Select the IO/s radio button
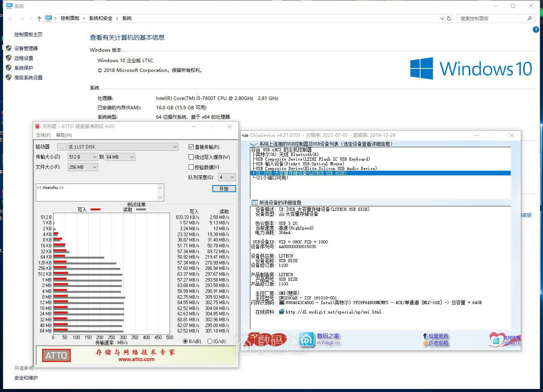543x392 pixels. click(x=210, y=341)
